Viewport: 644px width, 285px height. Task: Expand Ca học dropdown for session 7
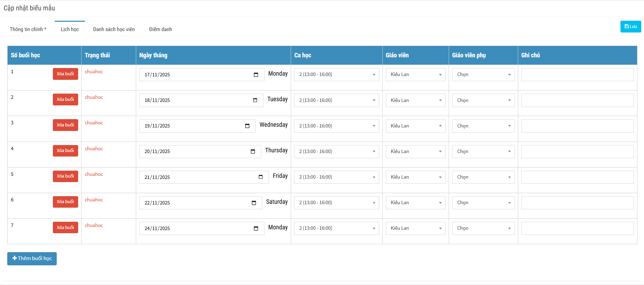click(336, 228)
